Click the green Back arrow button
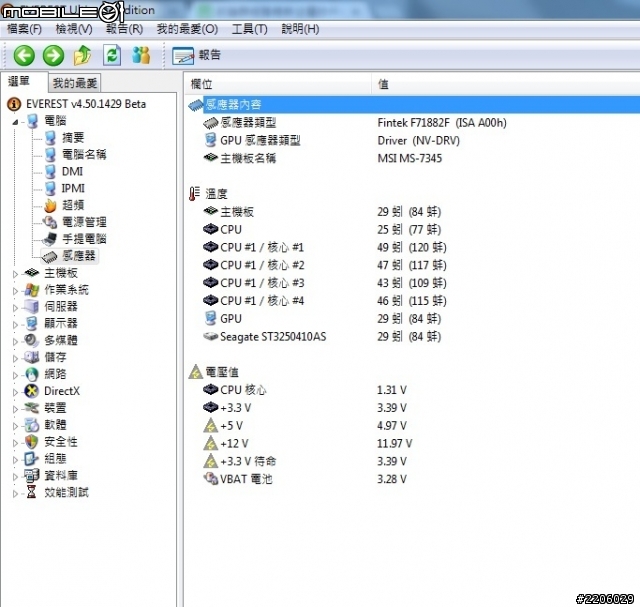The width and height of the screenshot is (640, 607). pyautogui.click(x=24, y=56)
